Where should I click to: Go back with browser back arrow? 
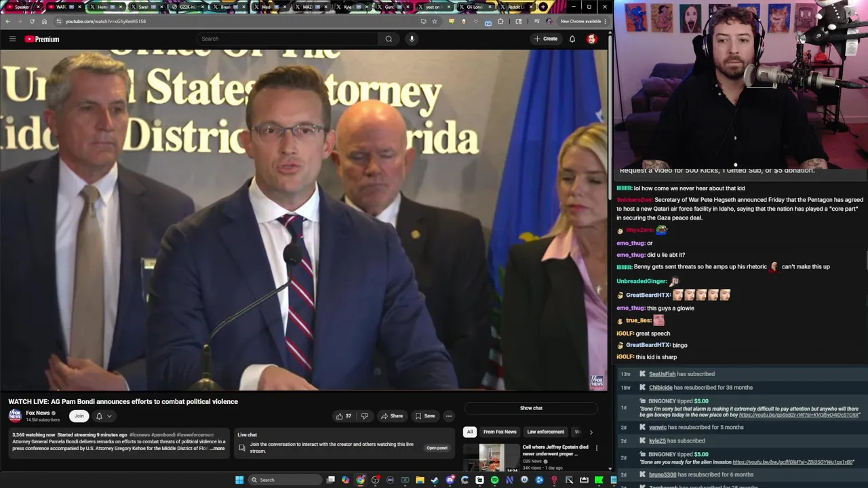(x=7, y=21)
